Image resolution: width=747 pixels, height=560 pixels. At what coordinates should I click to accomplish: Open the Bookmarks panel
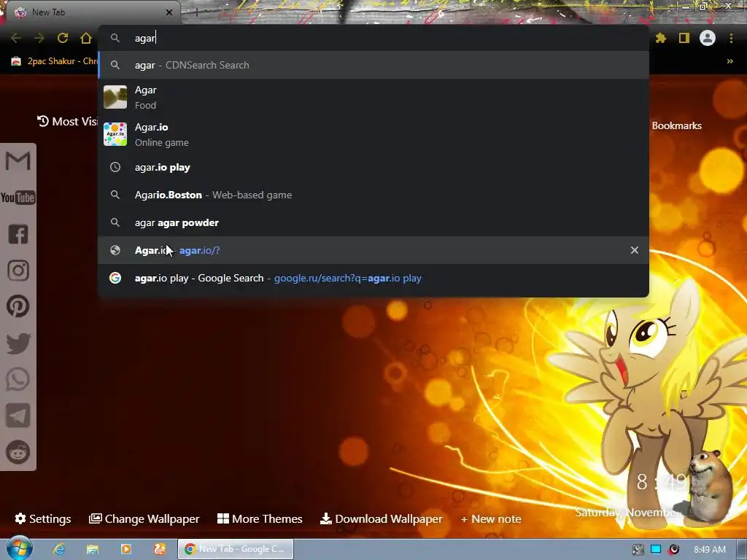676,125
